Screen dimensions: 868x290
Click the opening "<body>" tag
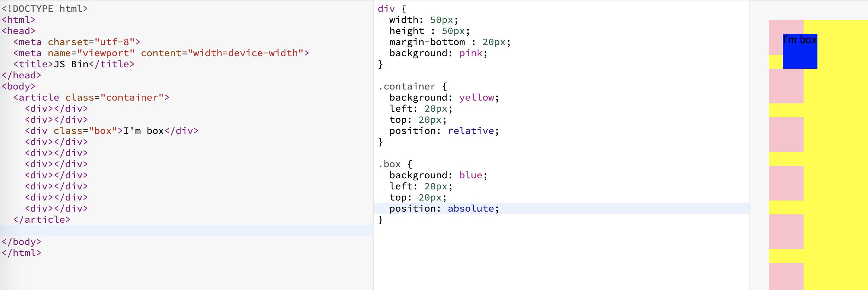point(19,86)
